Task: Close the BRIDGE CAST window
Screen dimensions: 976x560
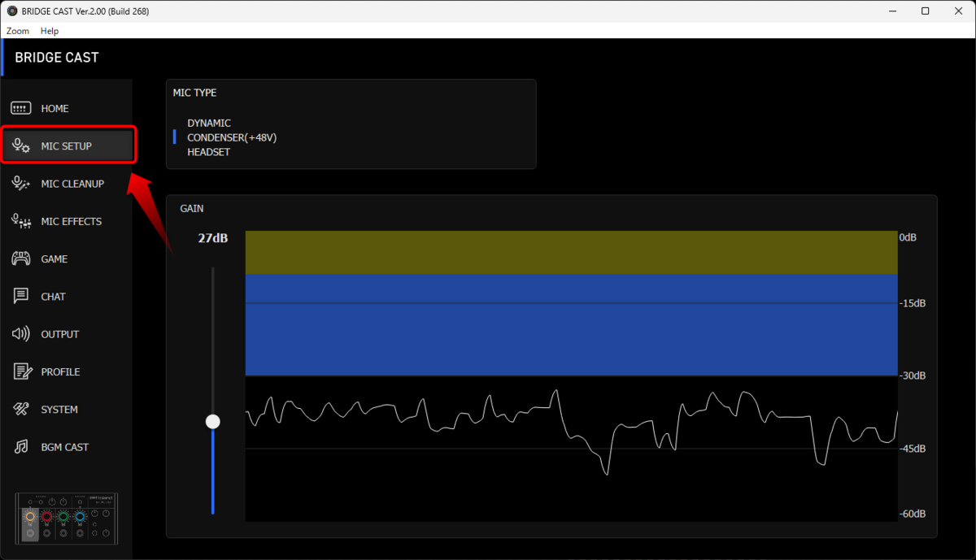Action: point(960,11)
